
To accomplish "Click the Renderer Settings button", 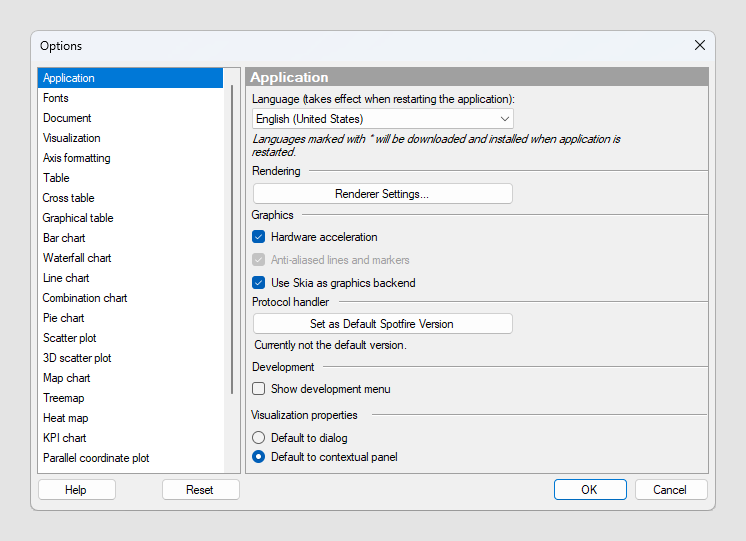I will [382, 194].
